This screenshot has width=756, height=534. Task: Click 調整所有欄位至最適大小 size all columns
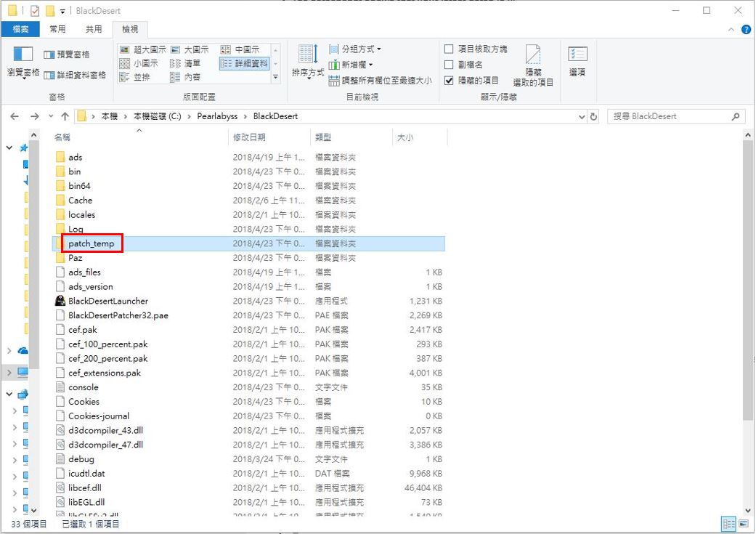pyautogui.click(x=380, y=81)
